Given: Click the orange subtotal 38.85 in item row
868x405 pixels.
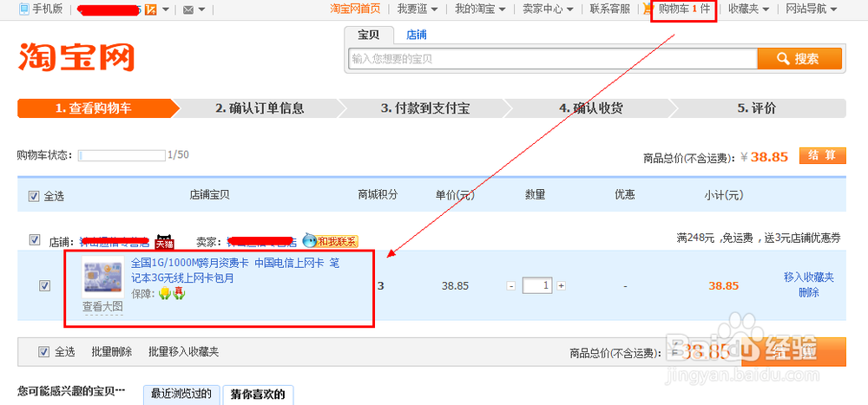Looking at the screenshot, I should click(724, 286).
